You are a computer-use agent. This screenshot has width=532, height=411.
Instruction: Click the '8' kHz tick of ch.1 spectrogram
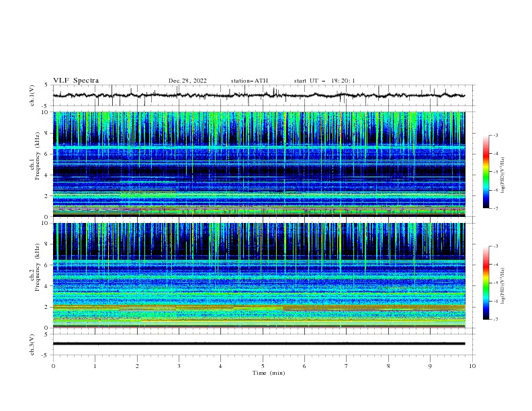(x=46, y=133)
